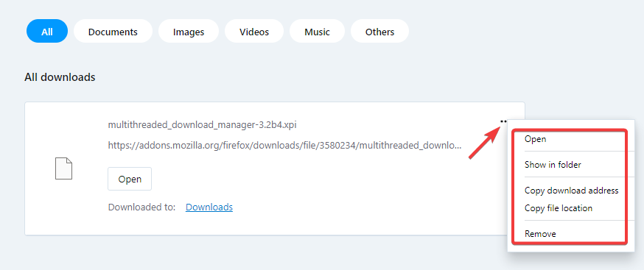Click the Downloaded to label
This screenshot has width=644, height=270.
141,207
